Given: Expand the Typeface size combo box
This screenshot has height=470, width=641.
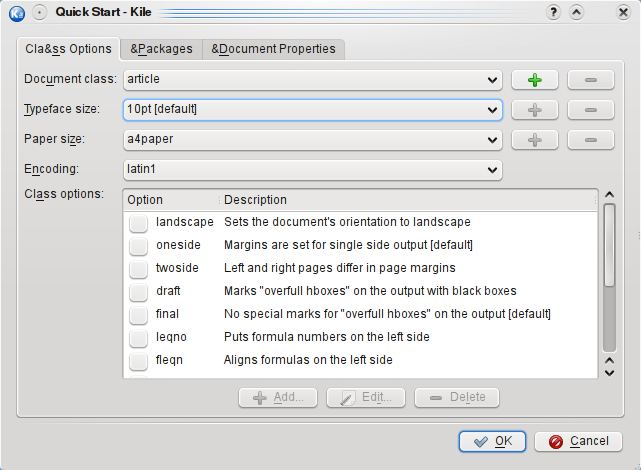Looking at the screenshot, I should [x=312, y=110].
